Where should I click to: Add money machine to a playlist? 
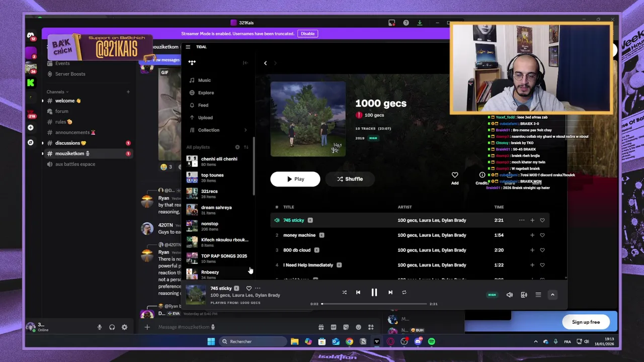[x=532, y=235]
